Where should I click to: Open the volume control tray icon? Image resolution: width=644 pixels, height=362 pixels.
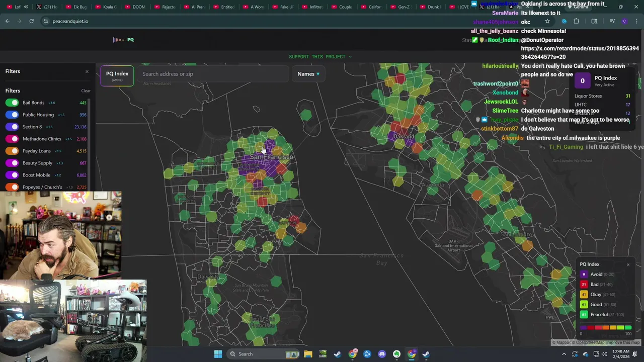point(604,354)
